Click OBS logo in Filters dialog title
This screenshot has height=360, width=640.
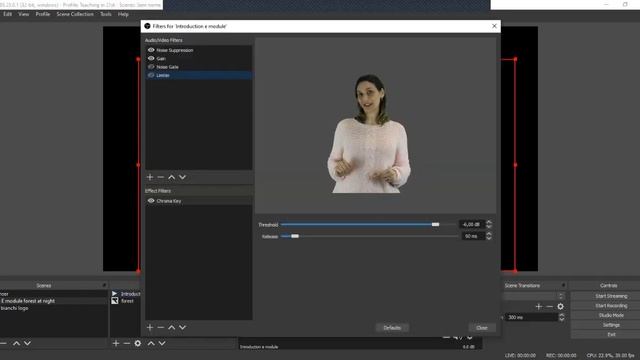pyautogui.click(x=147, y=26)
